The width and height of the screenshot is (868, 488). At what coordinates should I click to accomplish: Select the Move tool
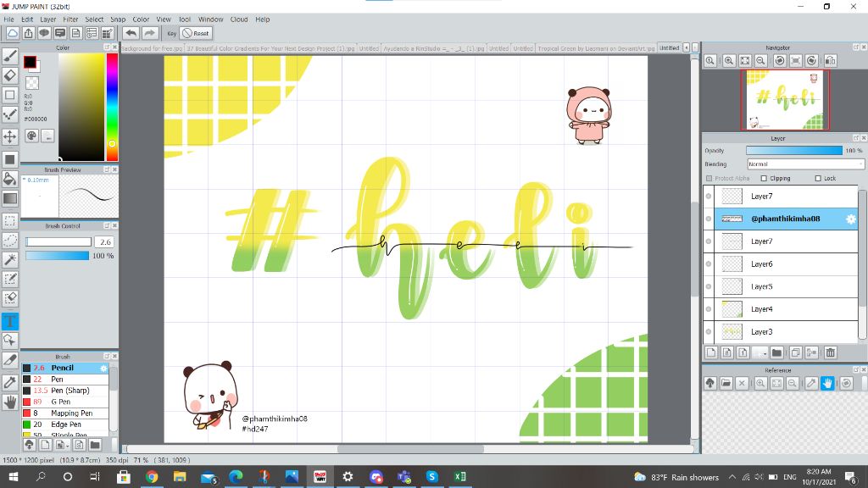point(10,136)
